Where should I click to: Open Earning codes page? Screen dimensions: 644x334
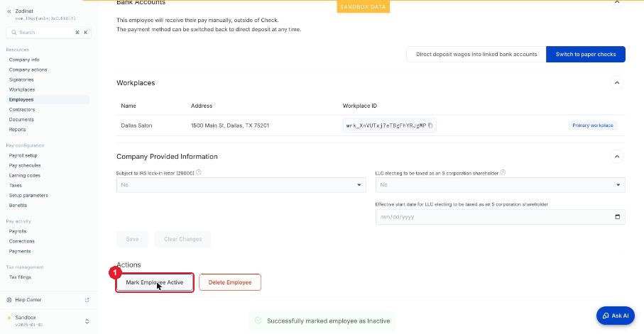click(x=25, y=175)
